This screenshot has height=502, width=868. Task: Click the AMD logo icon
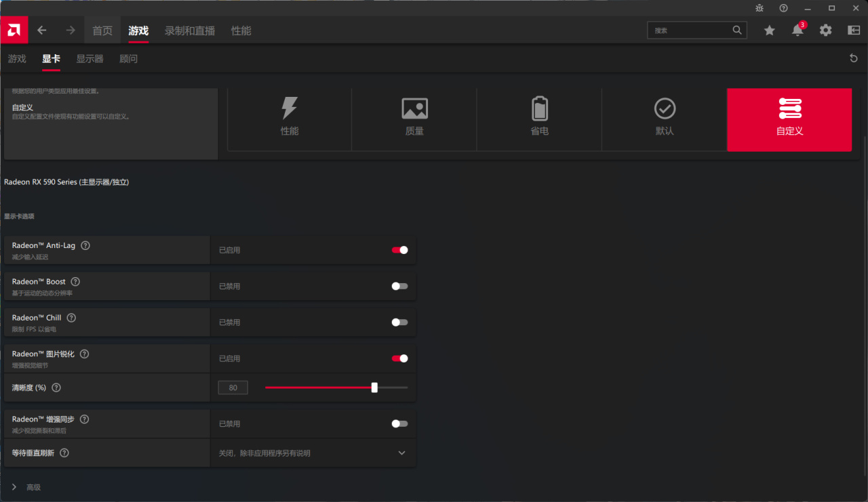coord(14,30)
